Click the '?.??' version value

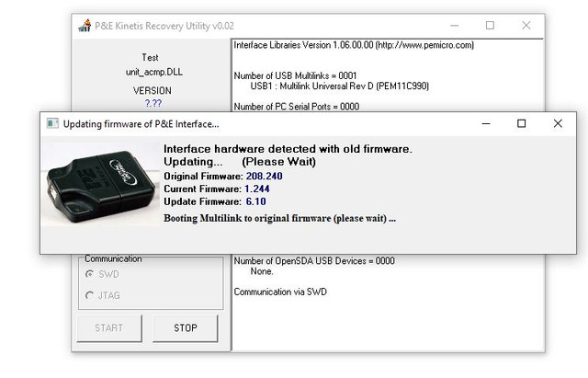[x=153, y=103]
